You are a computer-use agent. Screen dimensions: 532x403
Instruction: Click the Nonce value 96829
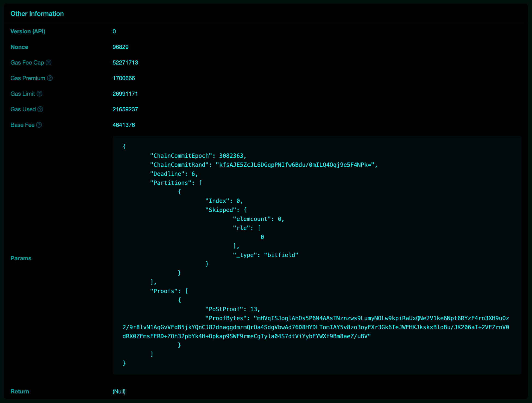pyautogui.click(x=120, y=47)
